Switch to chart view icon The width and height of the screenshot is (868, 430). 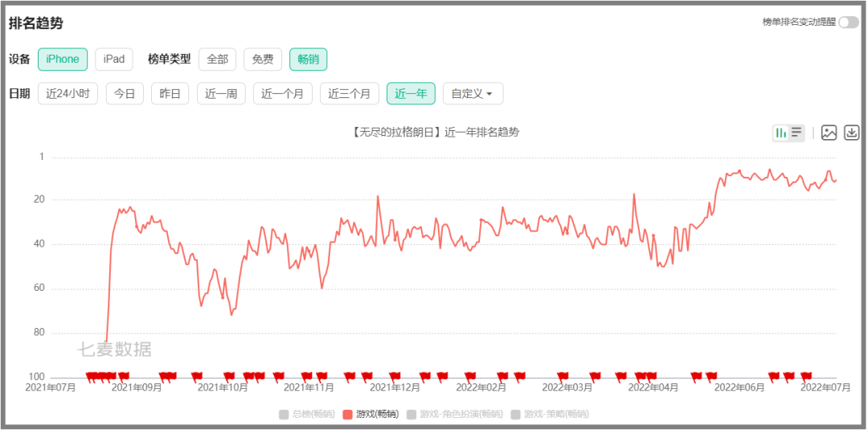click(x=780, y=133)
